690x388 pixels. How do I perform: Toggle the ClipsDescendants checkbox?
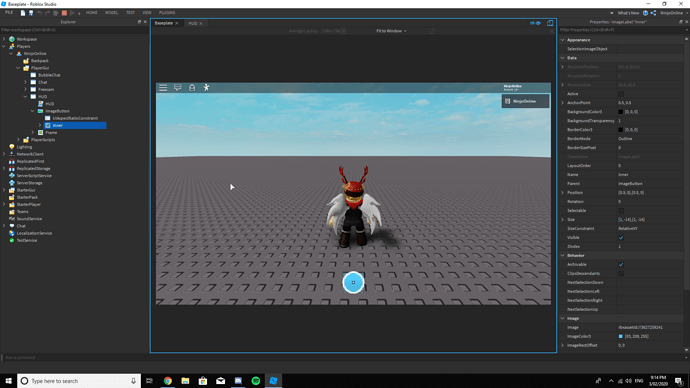point(621,274)
